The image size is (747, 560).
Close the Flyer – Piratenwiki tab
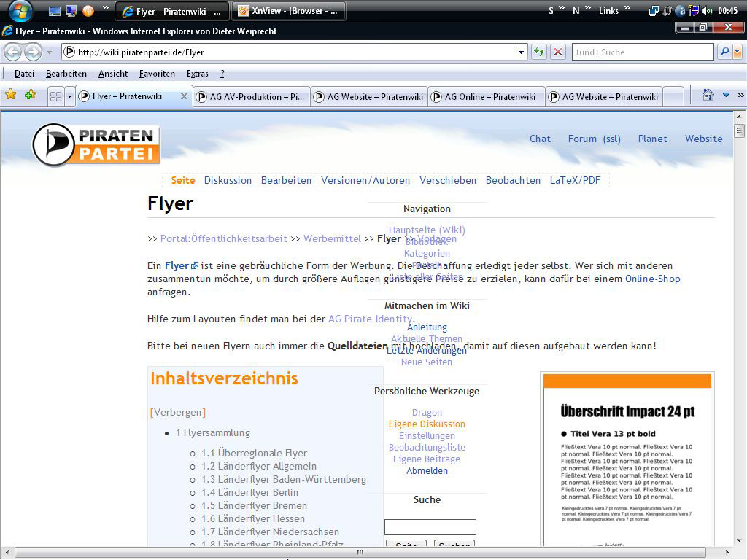pos(184,96)
